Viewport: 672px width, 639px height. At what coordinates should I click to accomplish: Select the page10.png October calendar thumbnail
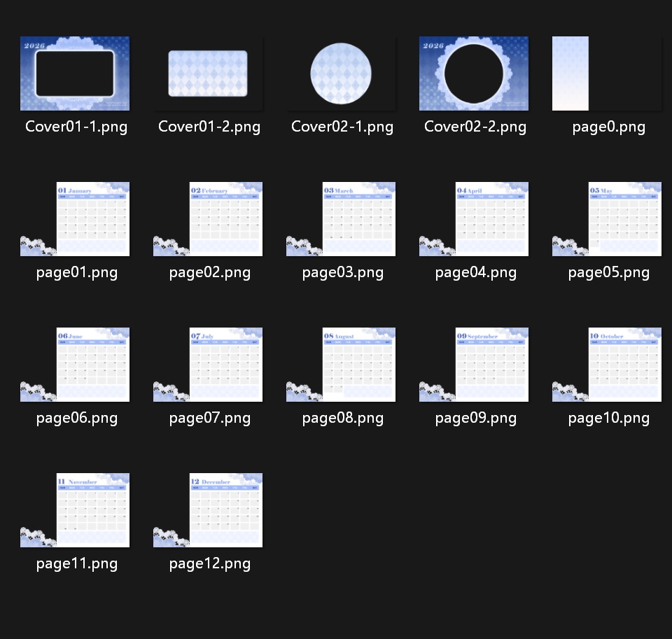click(607, 365)
